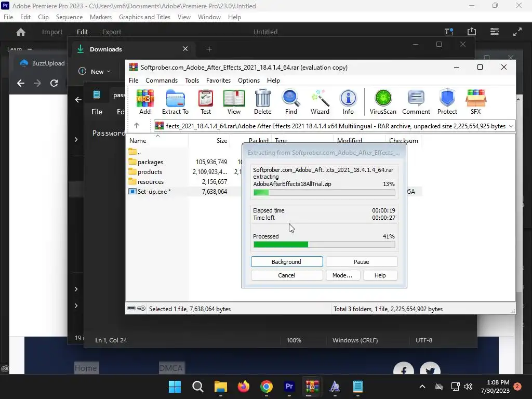The width and height of the screenshot is (532, 399).
Task: Go up one folder level in WinRAR
Action: pyautogui.click(x=137, y=126)
